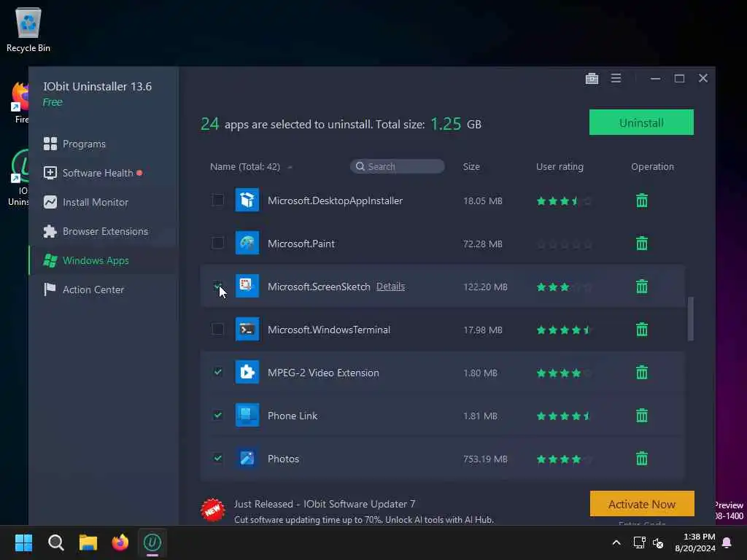Click the red NEW badge in the banner
Image resolution: width=747 pixels, height=560 pixels.
212,510
